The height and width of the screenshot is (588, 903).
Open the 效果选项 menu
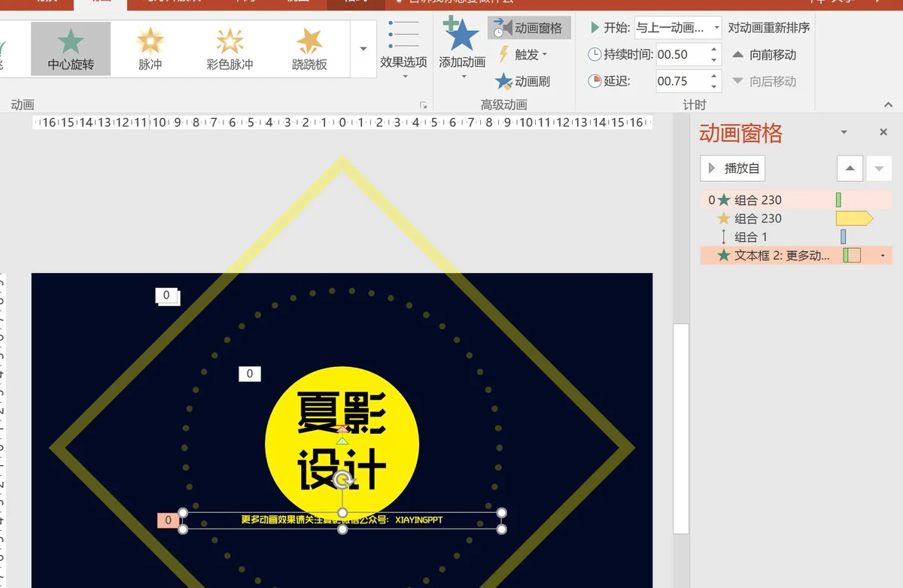tap(403, 49)
